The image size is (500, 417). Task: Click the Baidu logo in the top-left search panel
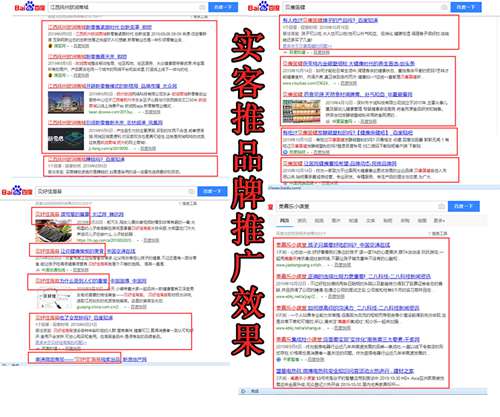29,7
